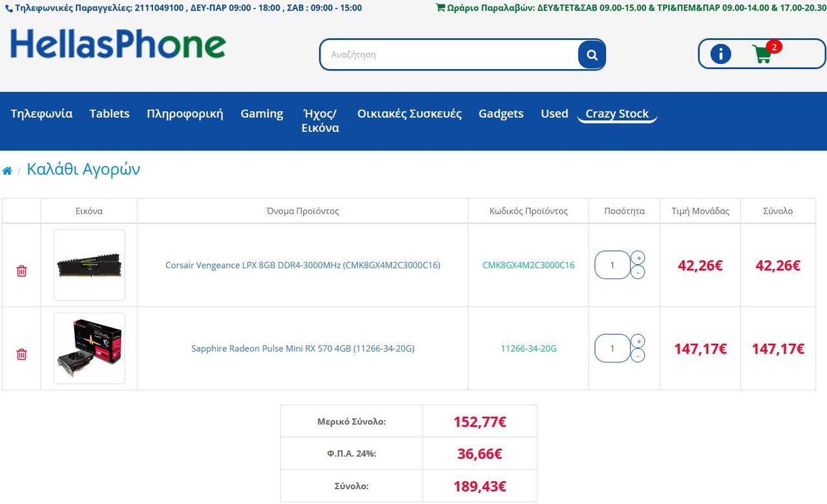
Task: Decrease Sapphire Radeon quantity with minus
Action: (x=638, y=356)
